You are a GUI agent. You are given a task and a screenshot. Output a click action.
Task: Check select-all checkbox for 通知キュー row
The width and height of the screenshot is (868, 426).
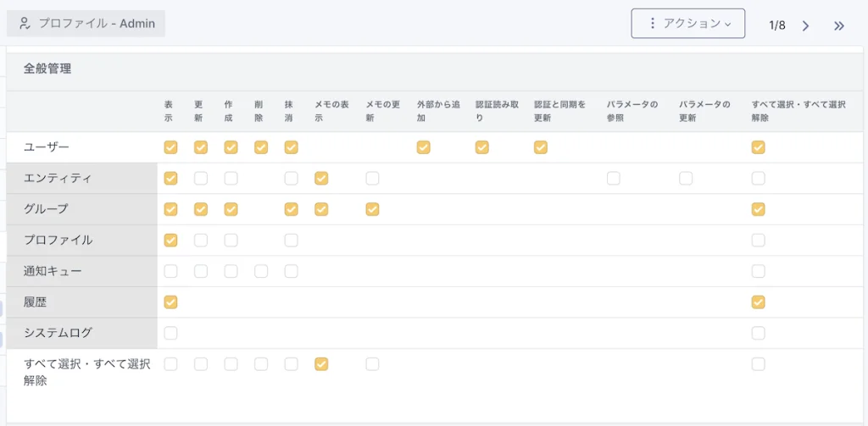pos(759,271)
